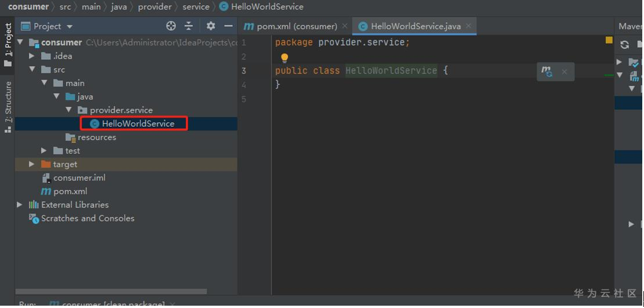Select the target folder row
644x308 pixels.
click(x=126, y=164)
